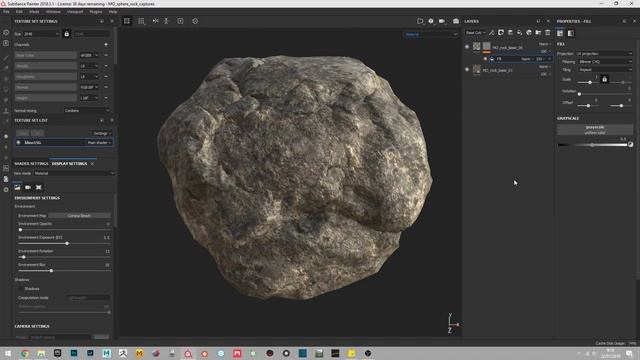Screen dimensions: 640x360
Task: Toggle visibility of MO_rock_base_01 layer
Action: (467, 69)
